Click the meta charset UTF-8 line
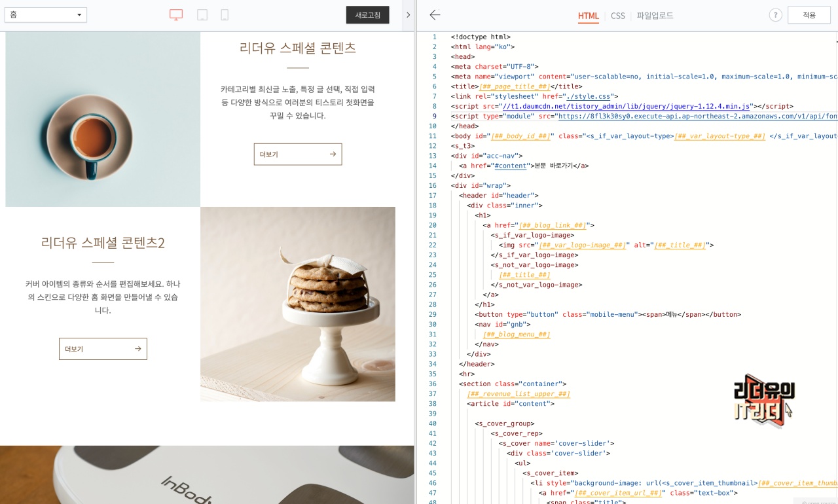Image resolution: width=838 pixels, height=504 pixels. (x=494, y=67)
